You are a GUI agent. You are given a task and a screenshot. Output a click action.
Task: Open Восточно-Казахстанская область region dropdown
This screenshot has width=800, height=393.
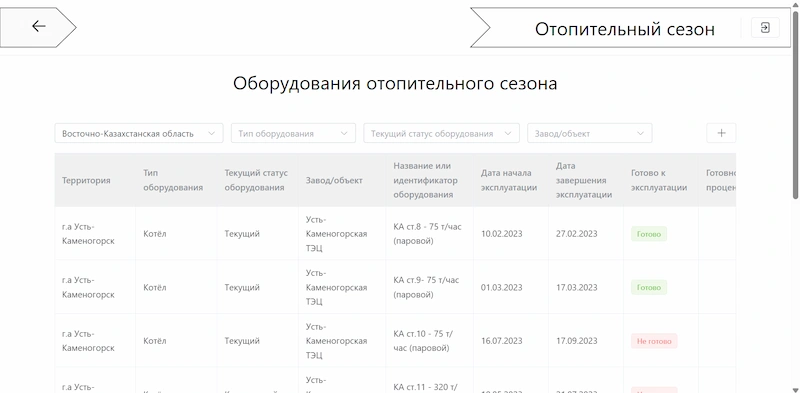pos(139,133)
